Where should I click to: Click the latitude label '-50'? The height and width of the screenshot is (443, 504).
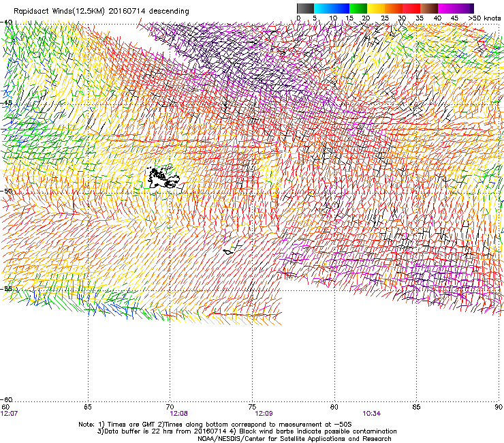(x=6, y=191)
